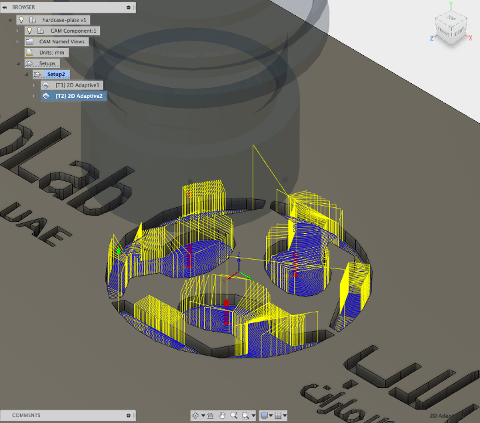Open the Orbit type dropdown arrow

203,415
